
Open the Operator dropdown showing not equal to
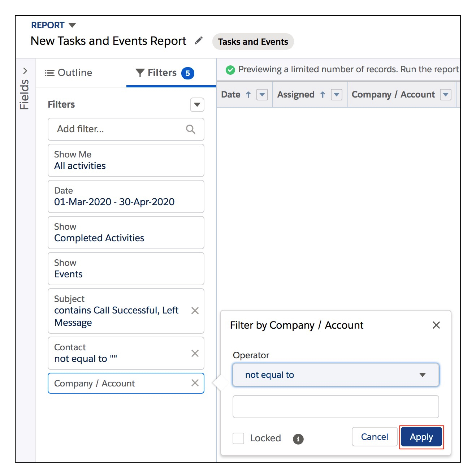click(x=336, y=375)
